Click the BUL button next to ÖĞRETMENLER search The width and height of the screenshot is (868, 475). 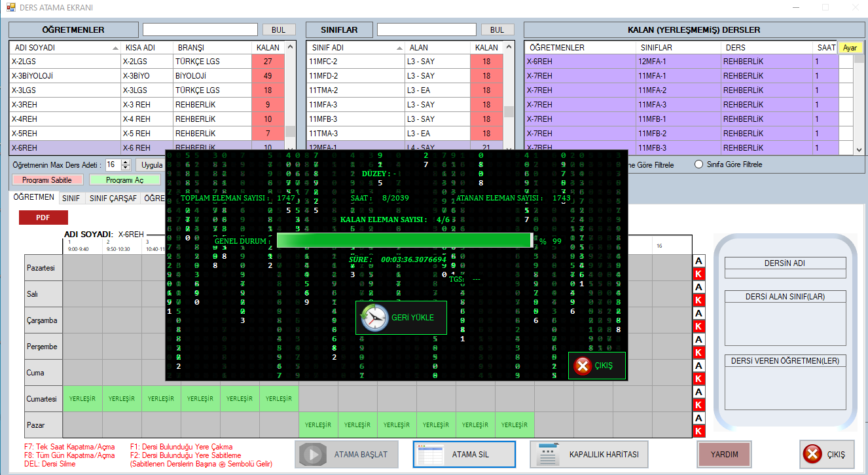278,29
